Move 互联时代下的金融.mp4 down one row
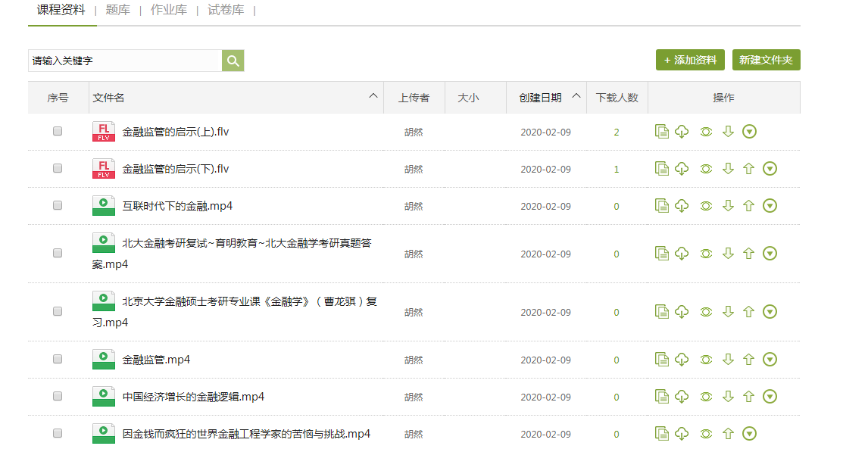The width and height of the screenshot is (868, 452). tap(728, 206)
